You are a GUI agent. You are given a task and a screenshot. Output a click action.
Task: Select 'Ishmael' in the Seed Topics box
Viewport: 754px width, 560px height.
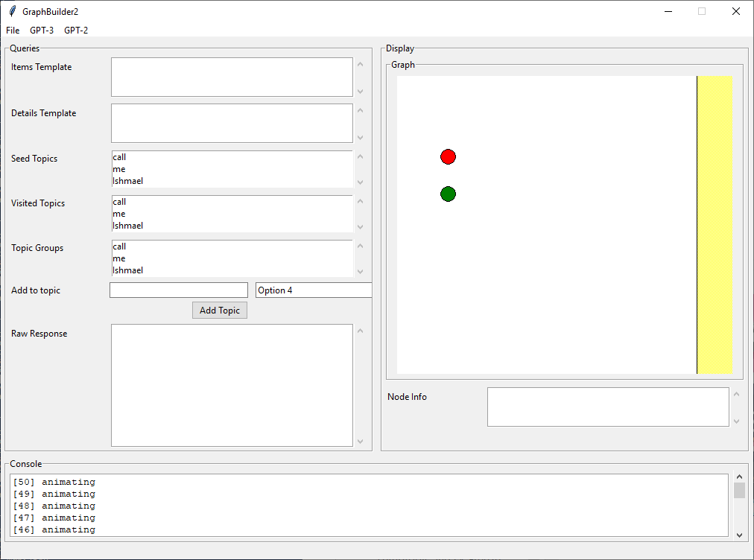click(128, 181)
